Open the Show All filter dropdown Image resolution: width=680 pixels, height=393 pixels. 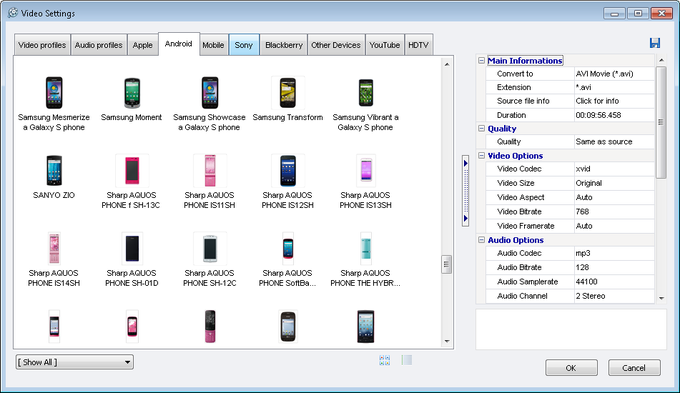click(75, 362)
